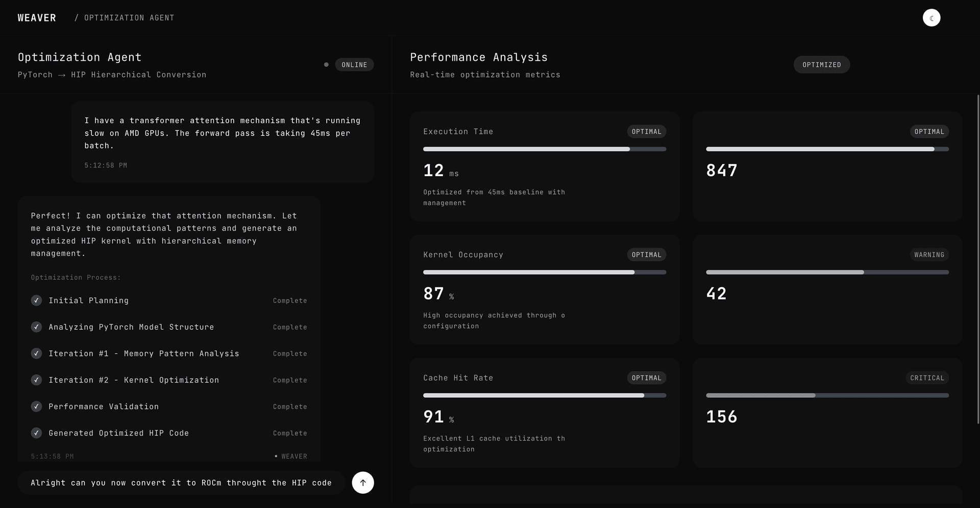Open the Optimization Agent breadcrumb

[129, 18]
